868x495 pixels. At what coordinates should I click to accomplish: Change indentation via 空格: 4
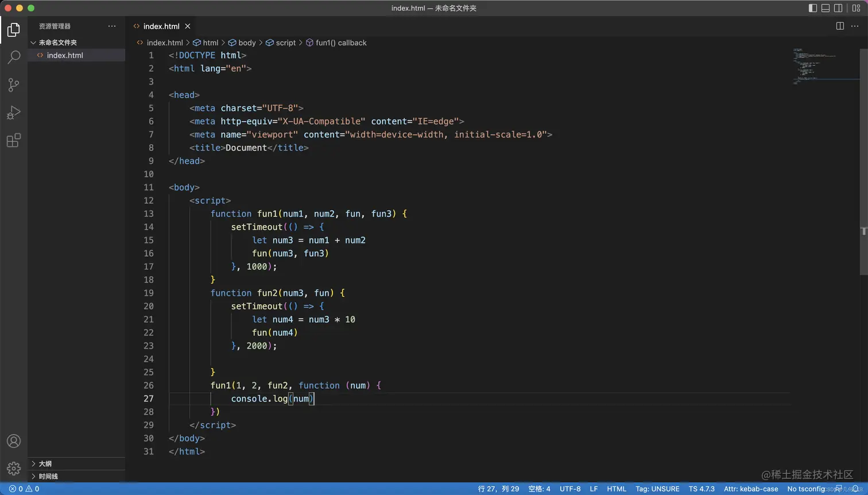pos(539,489)
